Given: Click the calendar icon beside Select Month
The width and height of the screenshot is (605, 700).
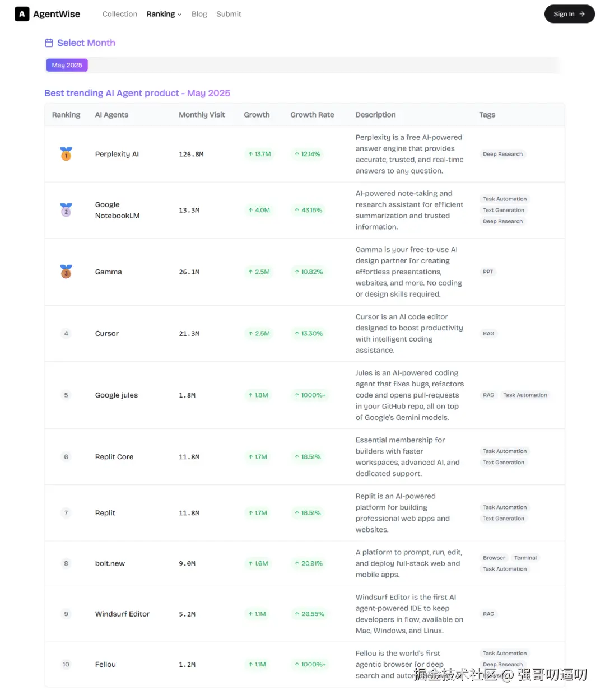Looking at the screenshot, I should pyautogui.click(x=49, y=43).
